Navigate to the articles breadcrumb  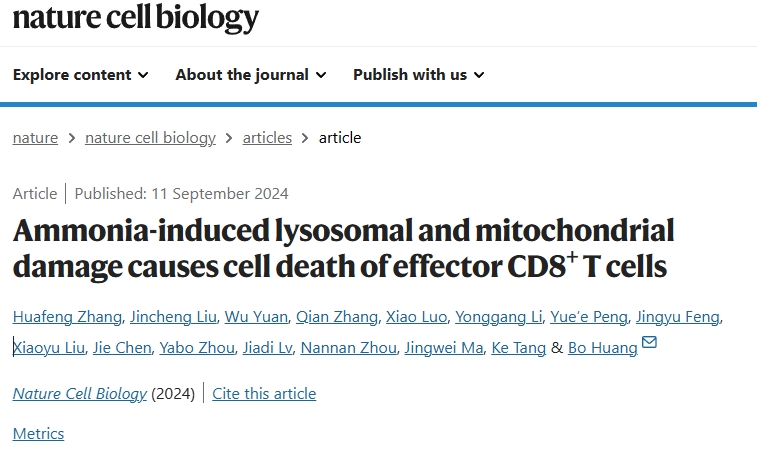[267, 138]
